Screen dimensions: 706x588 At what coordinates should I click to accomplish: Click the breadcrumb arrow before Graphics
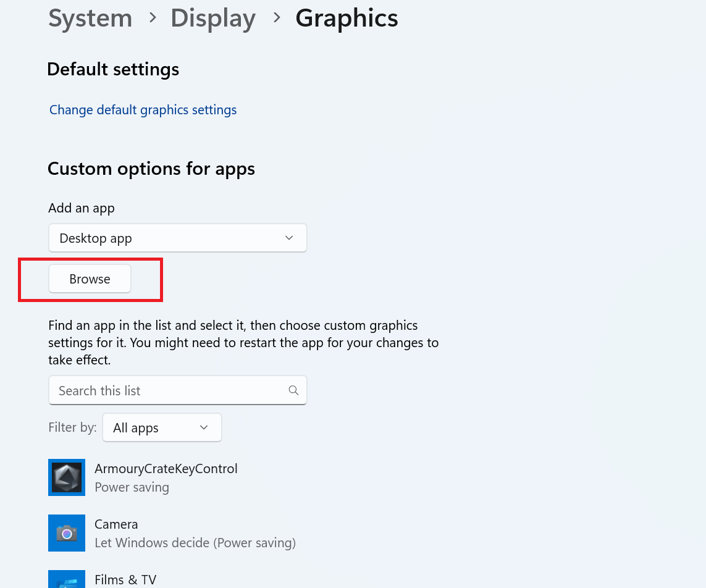tap(277, 19)
